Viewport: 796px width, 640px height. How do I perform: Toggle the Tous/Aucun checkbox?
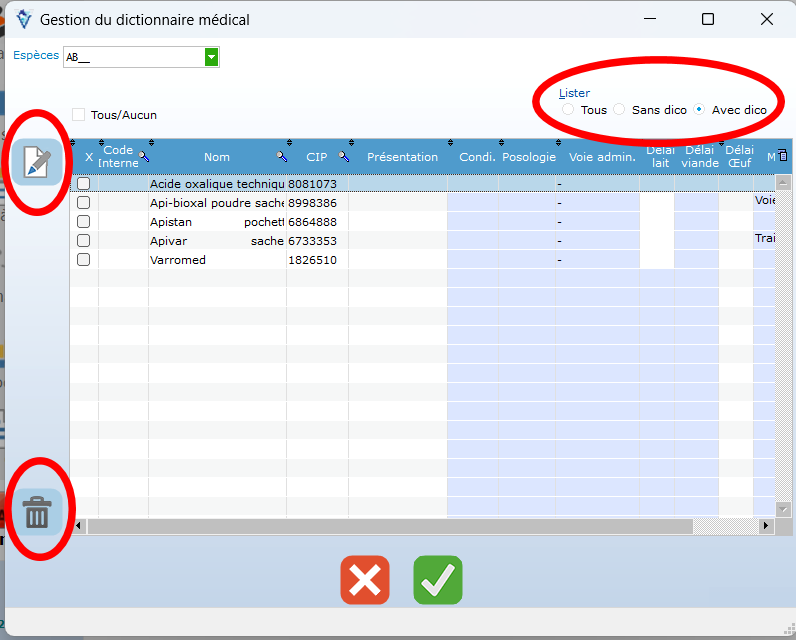(78, 115)
